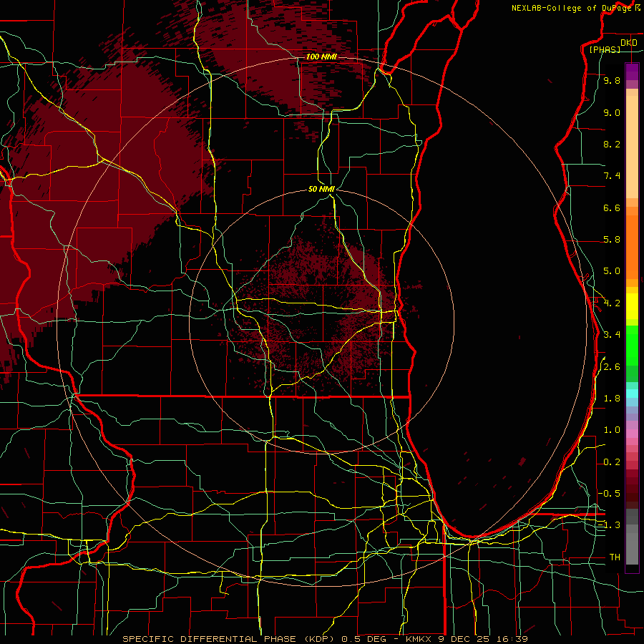Click the 3.4 scale value
Image resolution: width=644 pixels, height=644 pixels.
pos(612,335)
